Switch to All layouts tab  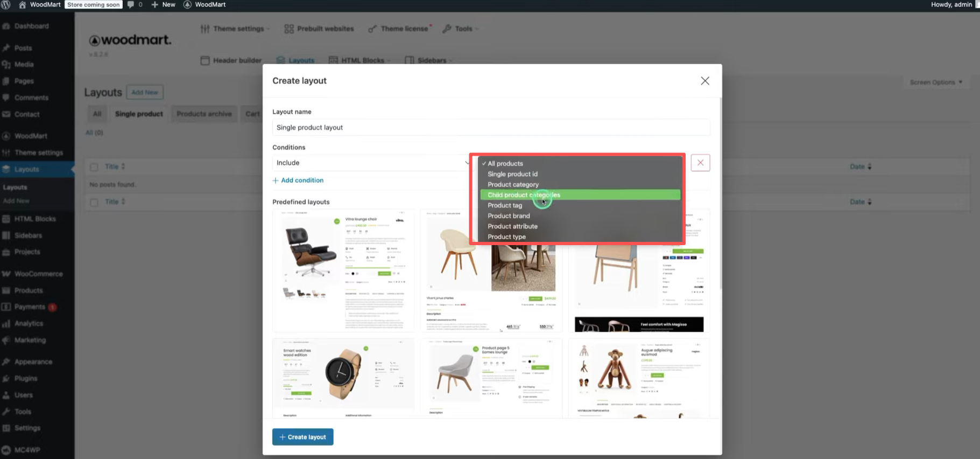click(97, 114)
